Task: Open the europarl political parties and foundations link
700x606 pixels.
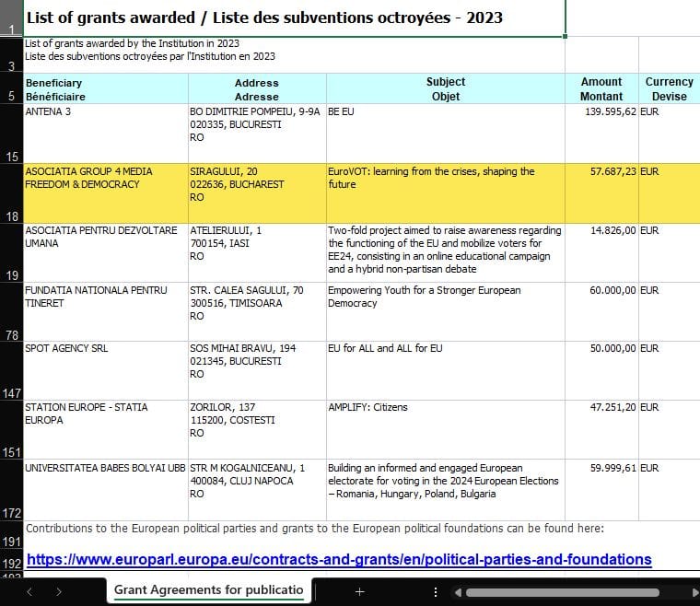Action: tap(339, 559)
